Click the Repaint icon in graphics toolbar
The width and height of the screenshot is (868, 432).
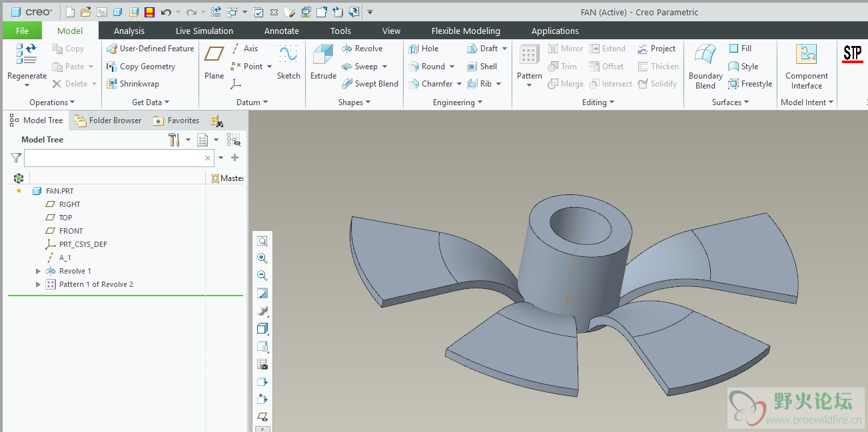pyautogui.click(x=262, y=294)
